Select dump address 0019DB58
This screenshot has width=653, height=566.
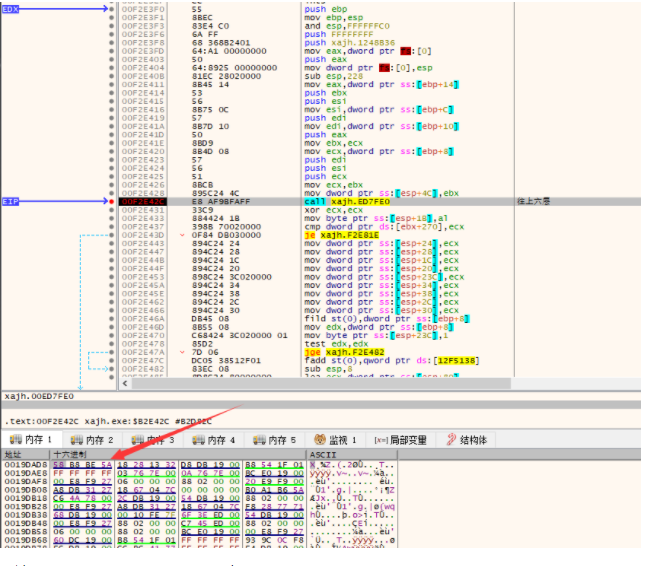(x=26, y=531)
